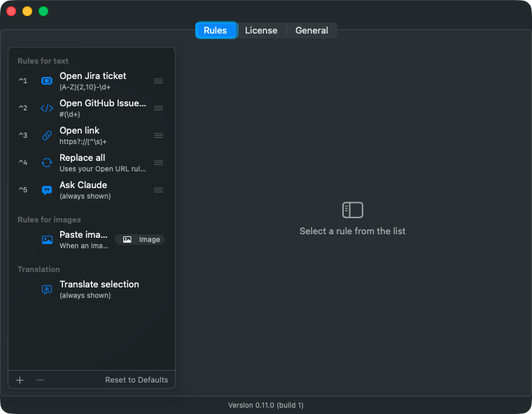Click the drag handle for Open link

click(158, 135)
